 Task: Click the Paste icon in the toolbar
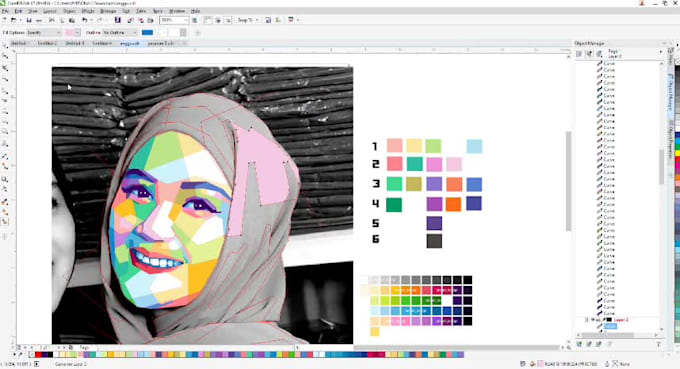tap(72, 20)
